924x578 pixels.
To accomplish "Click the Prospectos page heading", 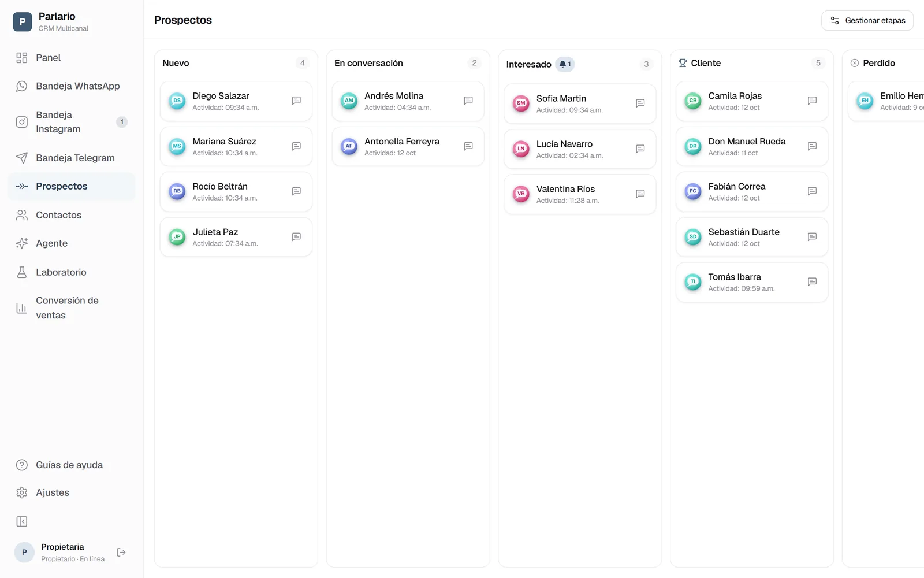I will tap(183, 20).
